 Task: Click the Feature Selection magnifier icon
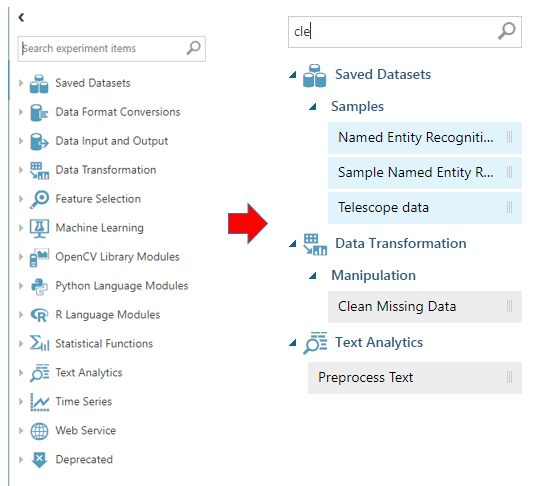[x=39, y=199]
